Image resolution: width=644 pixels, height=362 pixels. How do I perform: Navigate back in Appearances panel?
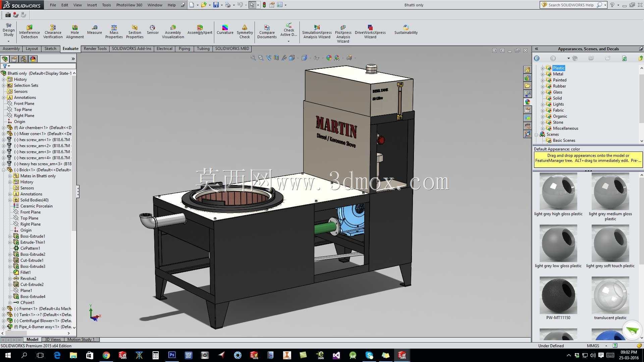537,58
